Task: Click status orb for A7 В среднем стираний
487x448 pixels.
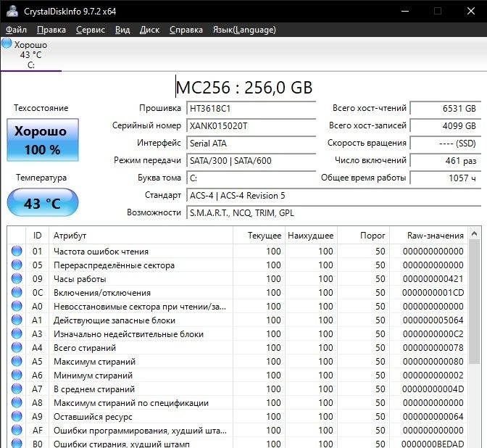Action: tap(17, 389)
